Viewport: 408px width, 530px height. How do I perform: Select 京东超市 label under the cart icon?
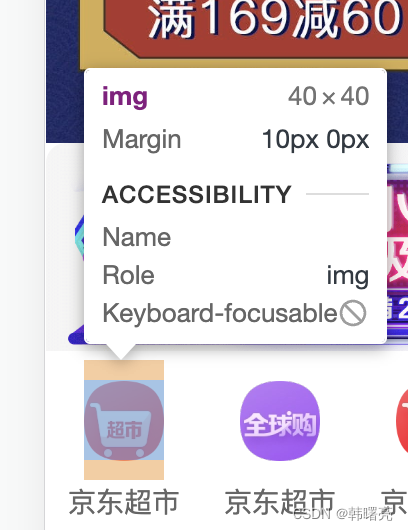pyautogui.click(x=124, y=503)
